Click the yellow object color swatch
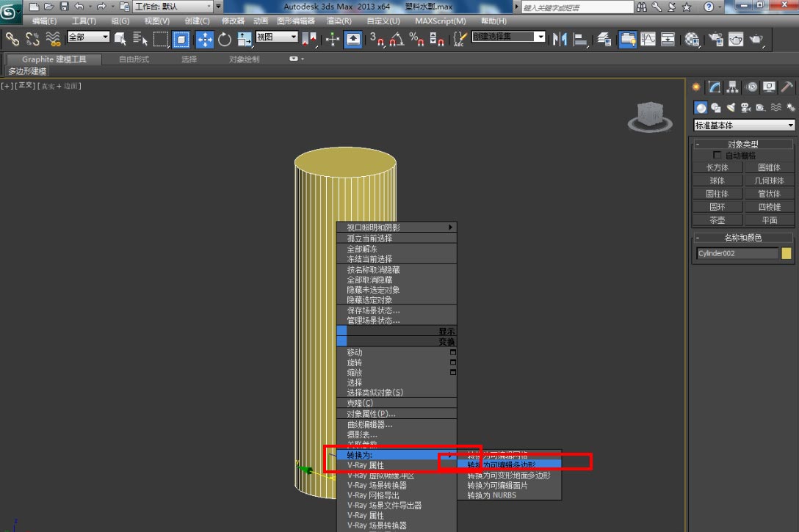The image size is (799, 532). tap(787, 254)
